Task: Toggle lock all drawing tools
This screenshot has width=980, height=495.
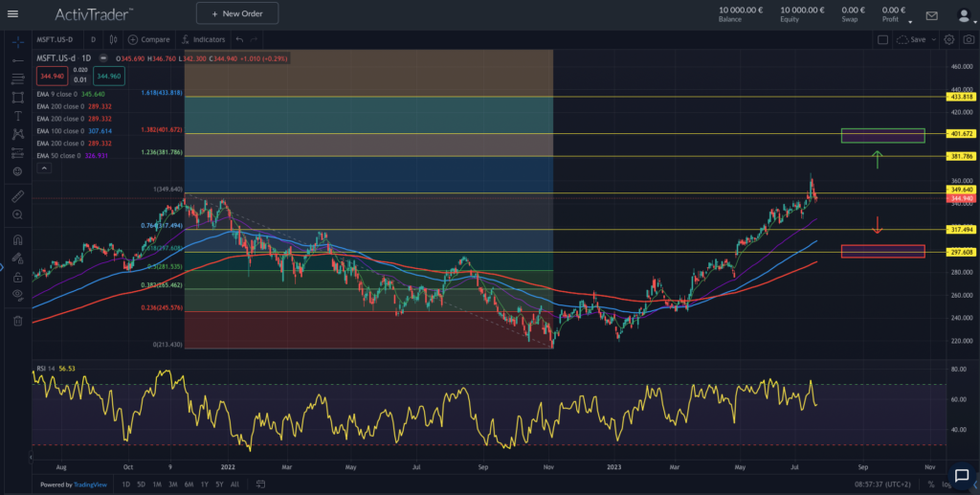Action: 18,277
